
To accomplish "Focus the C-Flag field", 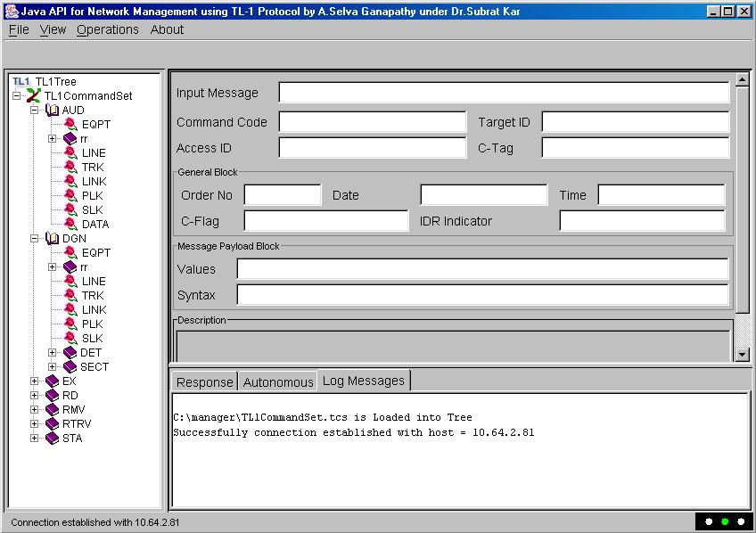I will click(x=326, y=221).
